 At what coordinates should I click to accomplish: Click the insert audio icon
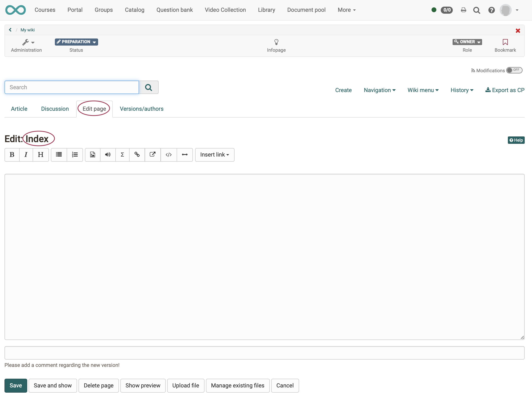tap(108, 155)
